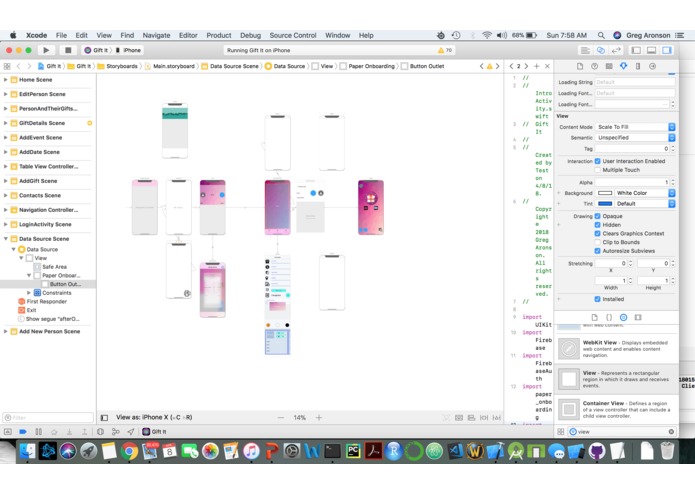Screen dimensions: 695x494
Task: Open the Product menu
Action: (219, 35)
